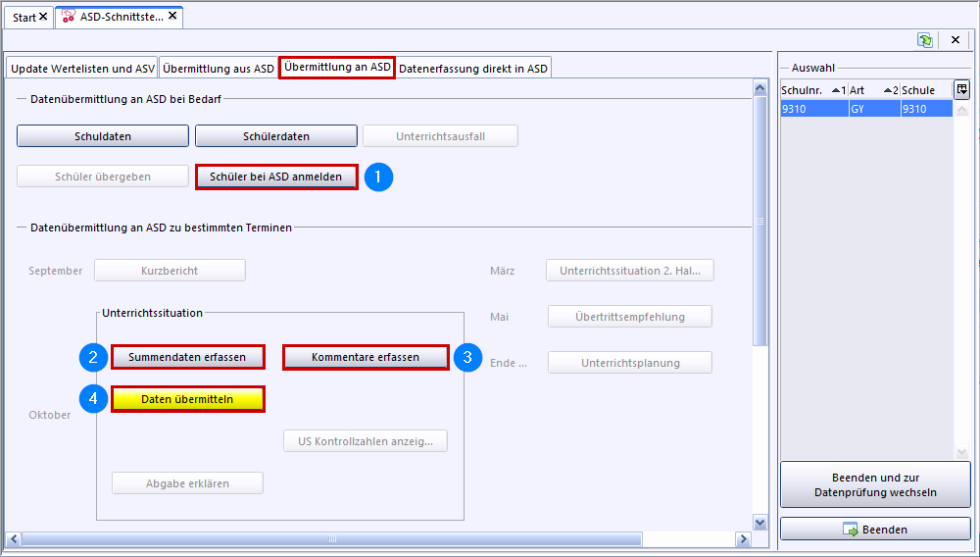
Task: Click the toolbar X icon beside the refresh icon
Action: (955, 40)
